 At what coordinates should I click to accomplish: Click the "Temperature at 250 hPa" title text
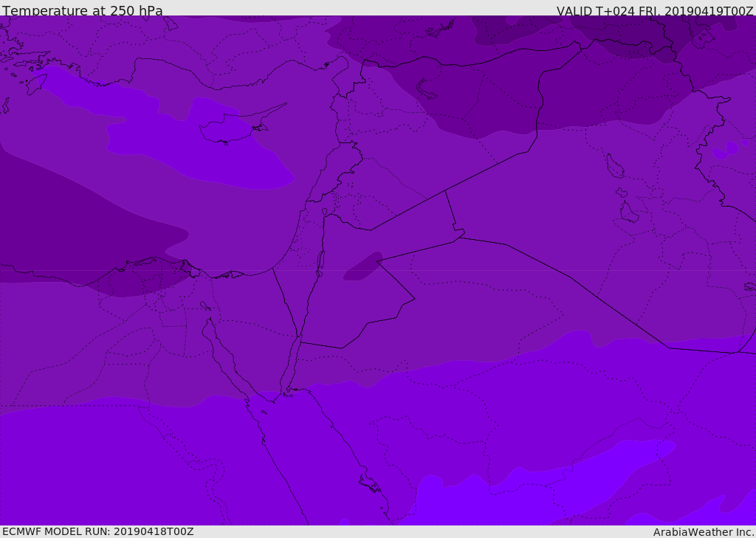(x=83, y=10)
